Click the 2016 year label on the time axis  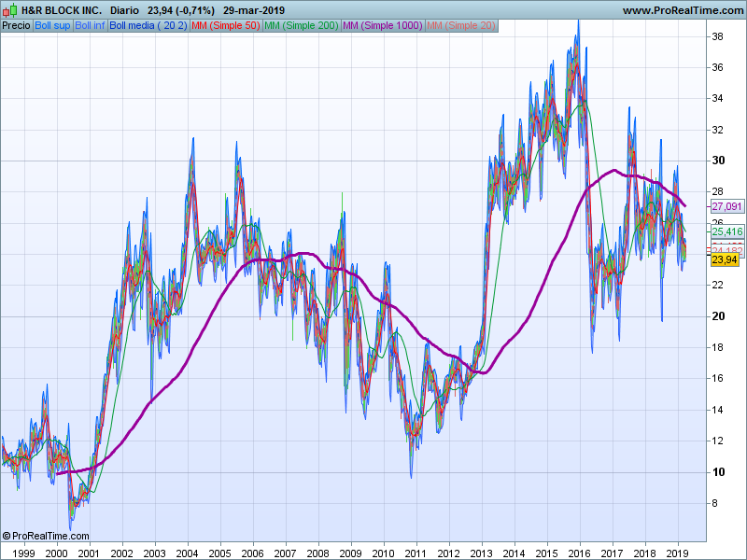579,553
